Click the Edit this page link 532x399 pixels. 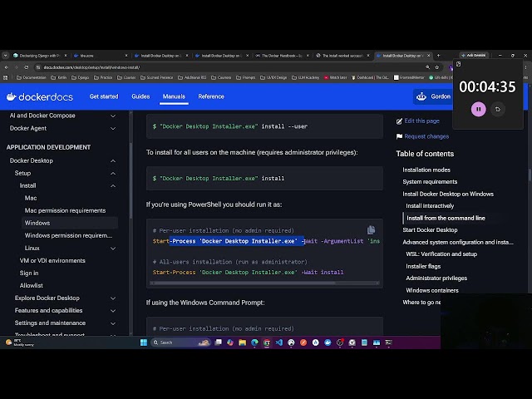(421, 121)
